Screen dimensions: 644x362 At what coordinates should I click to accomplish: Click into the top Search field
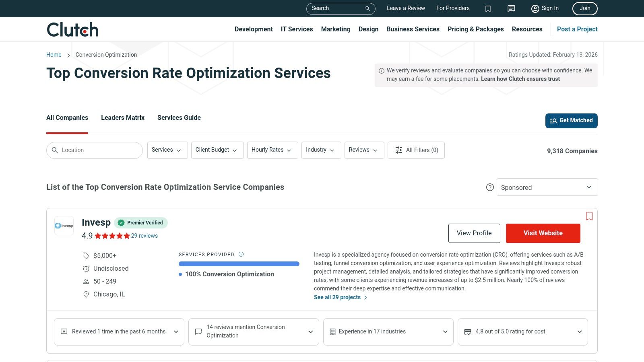click(x=341, y=8)
